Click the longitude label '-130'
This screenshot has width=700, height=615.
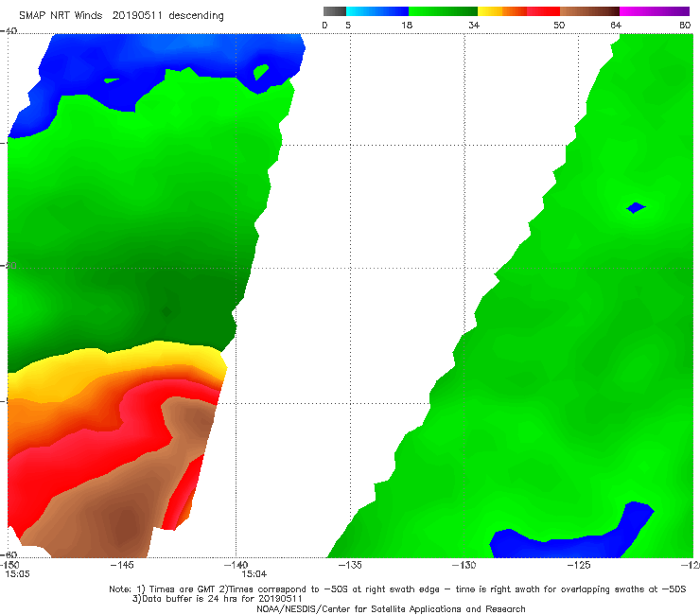(464, 565)
